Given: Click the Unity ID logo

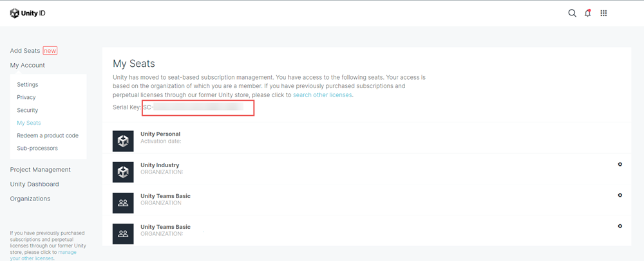Looking at the screenshot, I should point(28,14).
